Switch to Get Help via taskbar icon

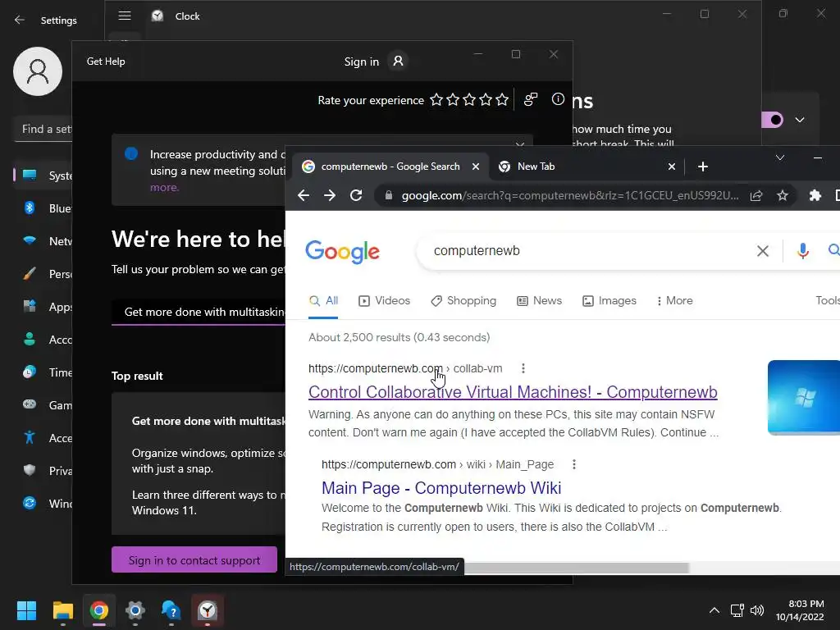pyautogui.click(x=171, y=610)
